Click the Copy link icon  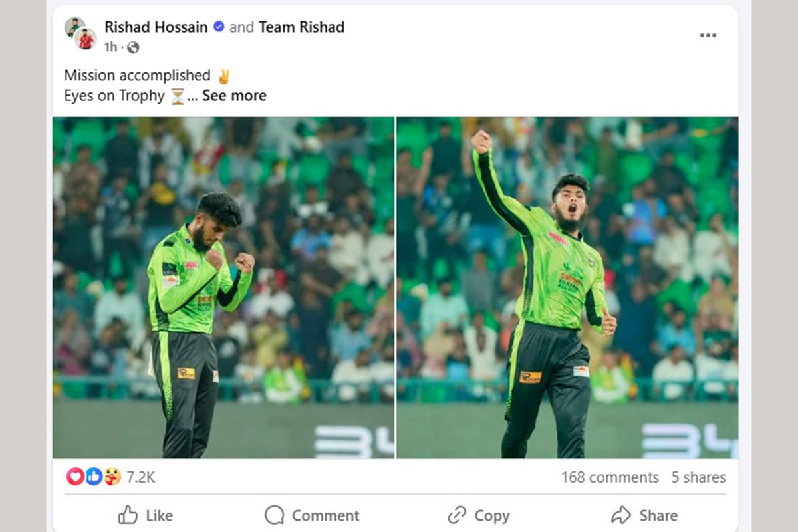point(456,515)
